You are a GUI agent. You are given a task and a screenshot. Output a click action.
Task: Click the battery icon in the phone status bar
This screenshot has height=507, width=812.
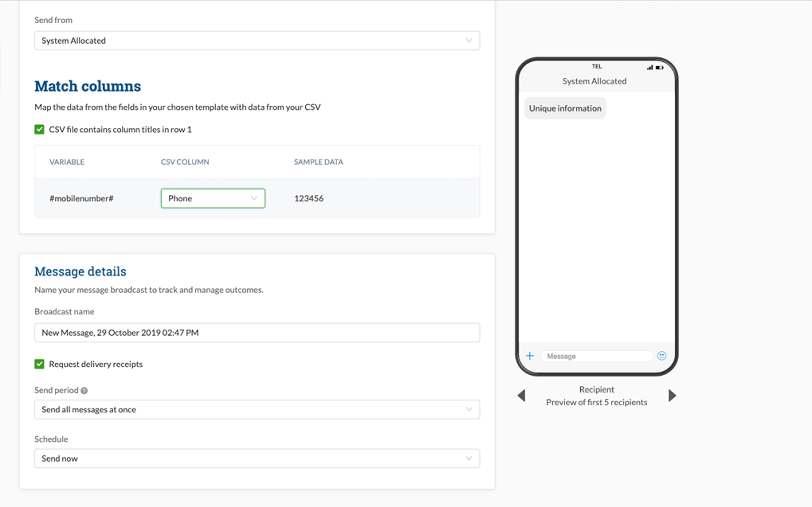tap(659, 67)
